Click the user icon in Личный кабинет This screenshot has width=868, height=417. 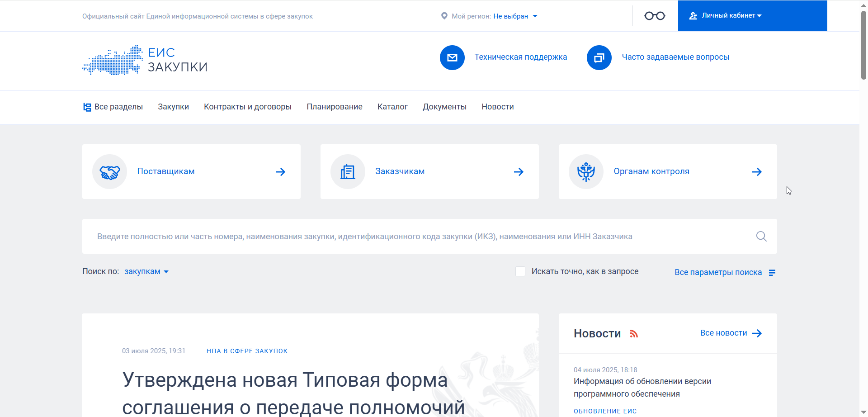coord(693,16)
